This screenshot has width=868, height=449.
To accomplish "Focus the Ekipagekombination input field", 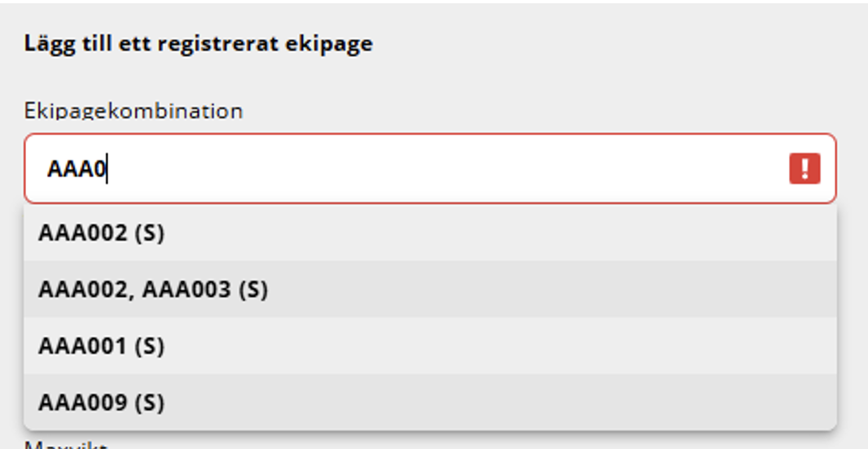I will [430, 168].
